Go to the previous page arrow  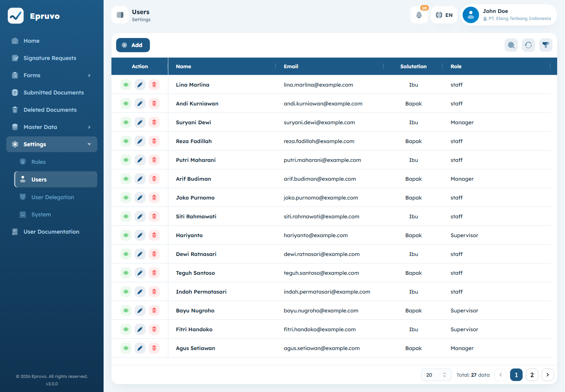point(501,375)
